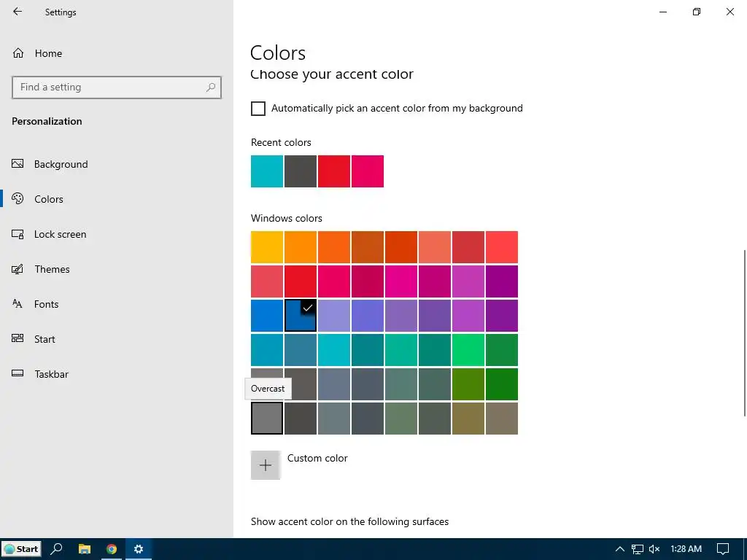Choose the red recent color swatch
The height and width of the screenshot is (560, 747).
coord(334,171)
